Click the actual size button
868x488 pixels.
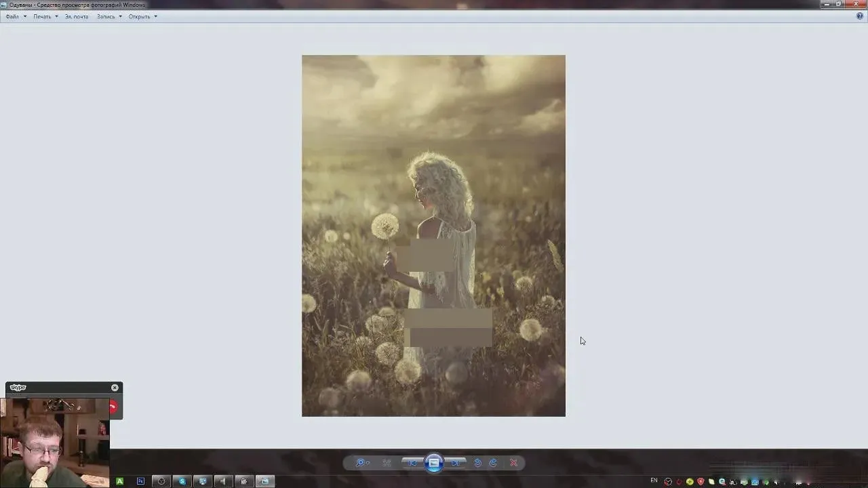(387, 463)
